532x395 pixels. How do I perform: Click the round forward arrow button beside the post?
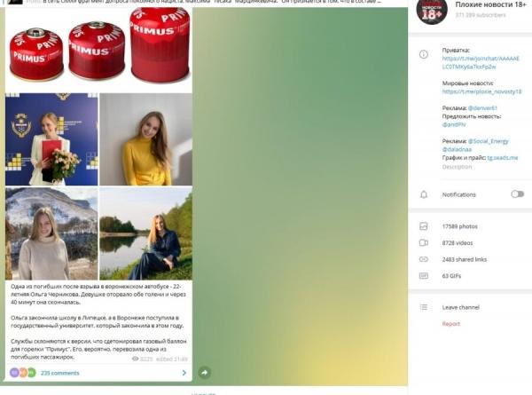point(204,373)
